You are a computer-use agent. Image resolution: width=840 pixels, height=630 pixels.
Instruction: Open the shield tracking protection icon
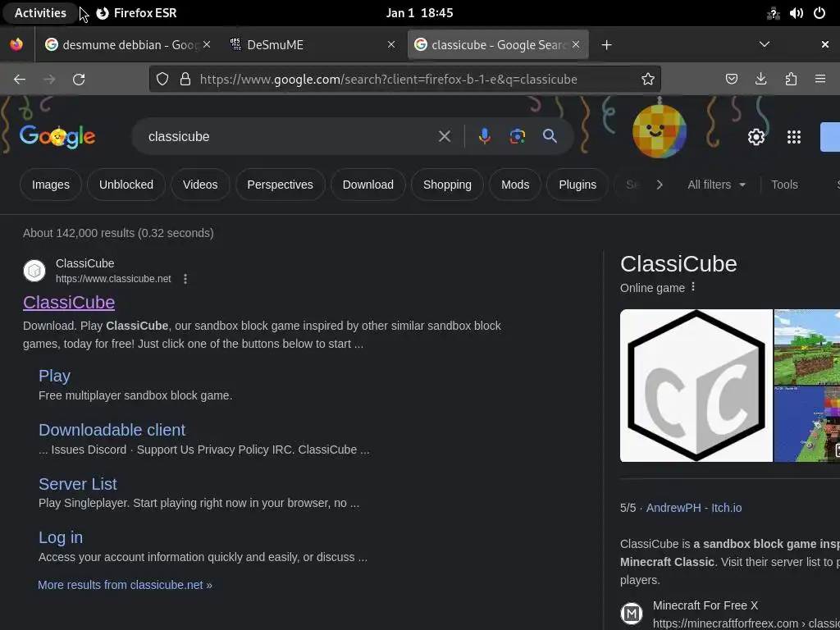[x=162, y=80]
